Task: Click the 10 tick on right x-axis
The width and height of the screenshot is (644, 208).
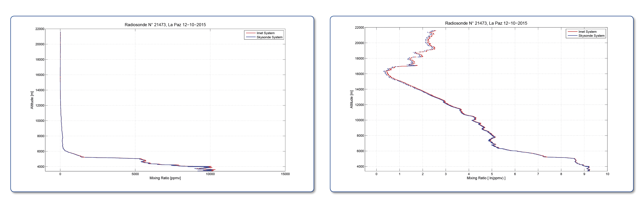Action: click(x=608, y=174)
